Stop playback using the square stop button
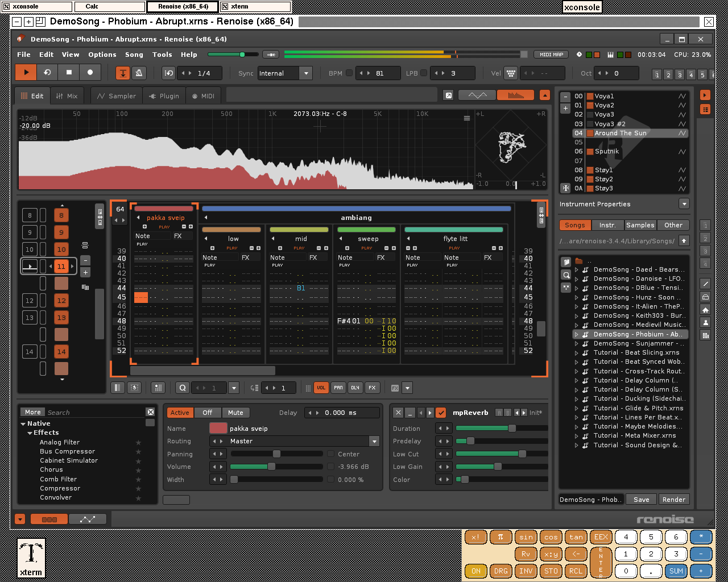Viewport: 728px width, 582px height. (x=69, y=73)
